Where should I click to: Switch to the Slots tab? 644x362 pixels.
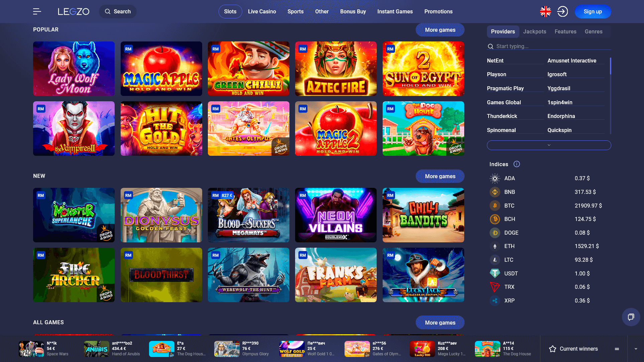tap(230, 12)
